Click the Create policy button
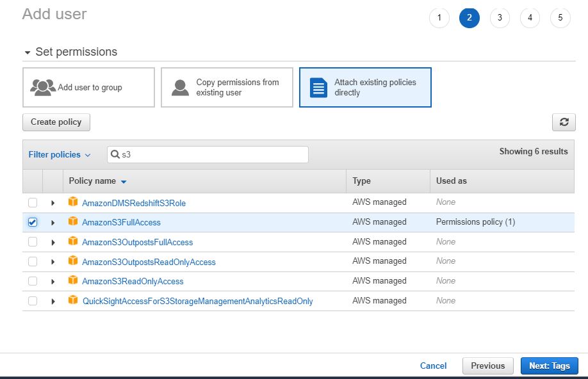 pyautogui.click(x=56, y=122)
